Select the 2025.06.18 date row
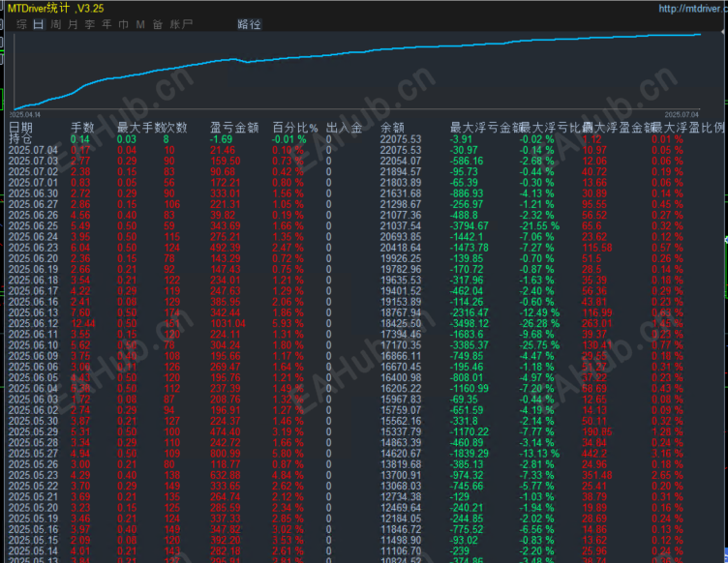728x563 pixels. point(33,281)
